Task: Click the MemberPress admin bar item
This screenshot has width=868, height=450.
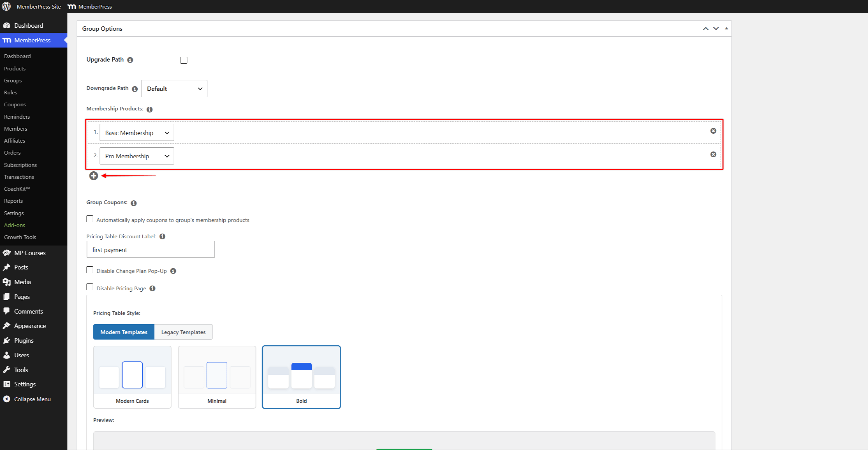Action: (90, 6)
